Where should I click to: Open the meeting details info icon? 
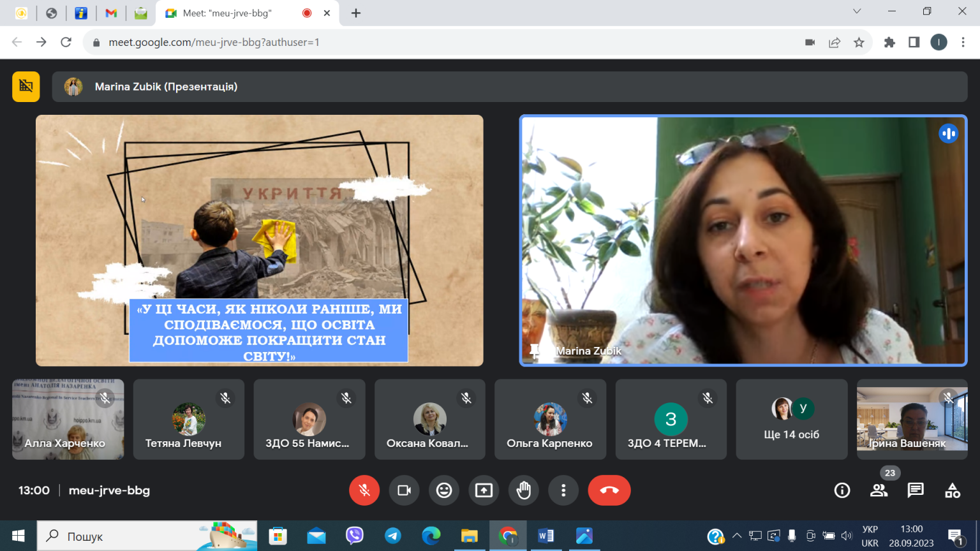click(x=842, y=490)
